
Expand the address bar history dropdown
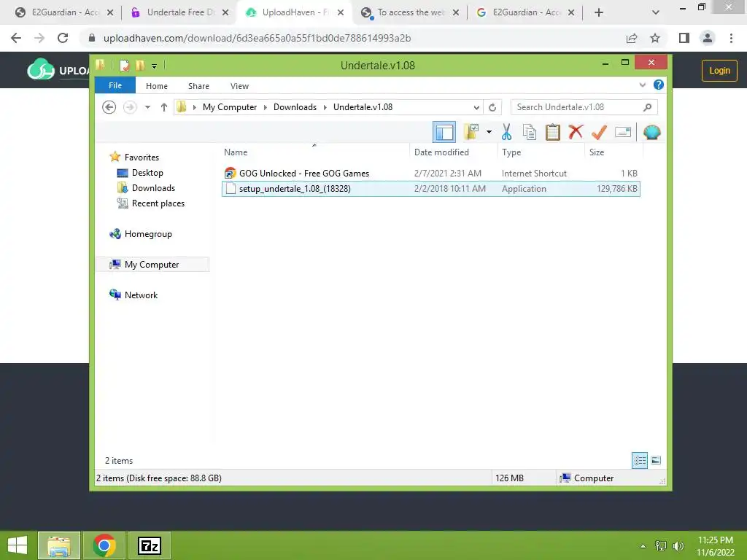[476, 107]
